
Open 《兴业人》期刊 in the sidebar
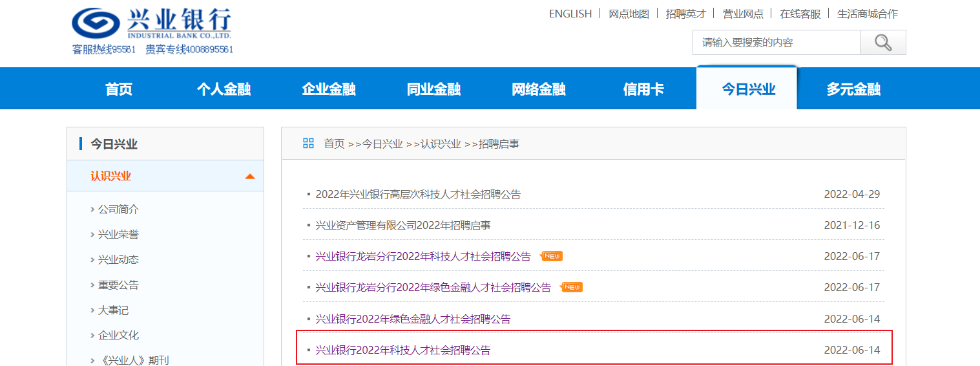pos(133,360)
